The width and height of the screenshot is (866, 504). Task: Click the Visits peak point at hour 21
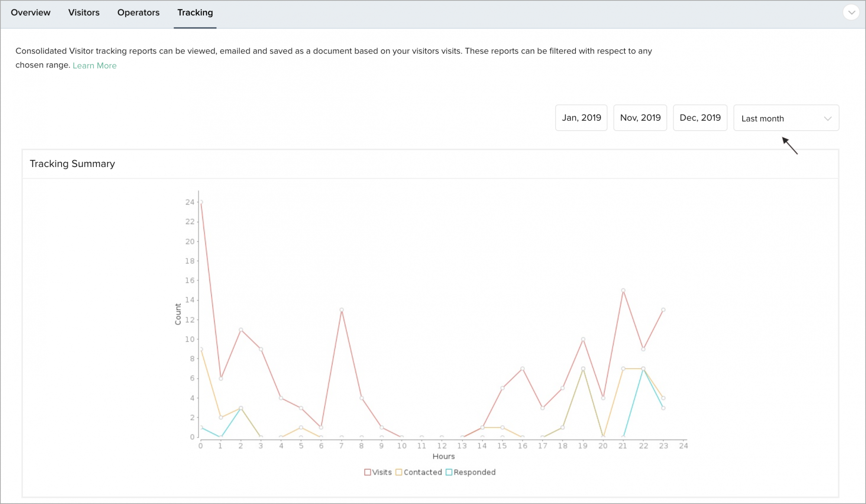(623, 290)
